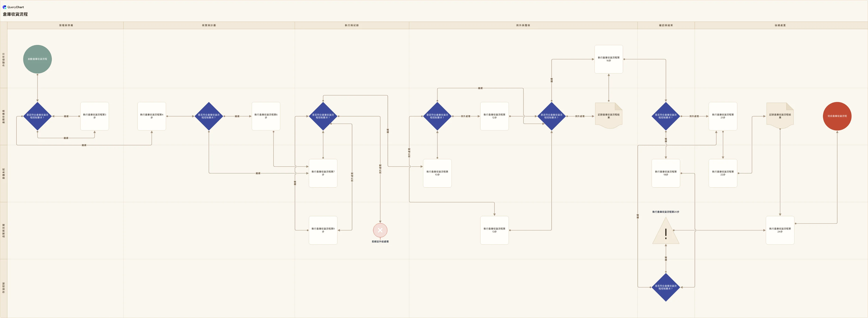Click the 執行倉庫收貨流程第22步 box

[x=723, y=173]
